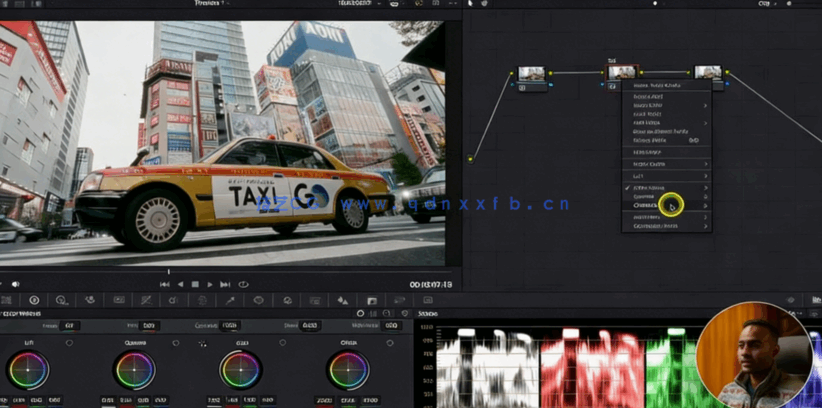
Task: Click the Contrast value field
Action: pos(230,326)
